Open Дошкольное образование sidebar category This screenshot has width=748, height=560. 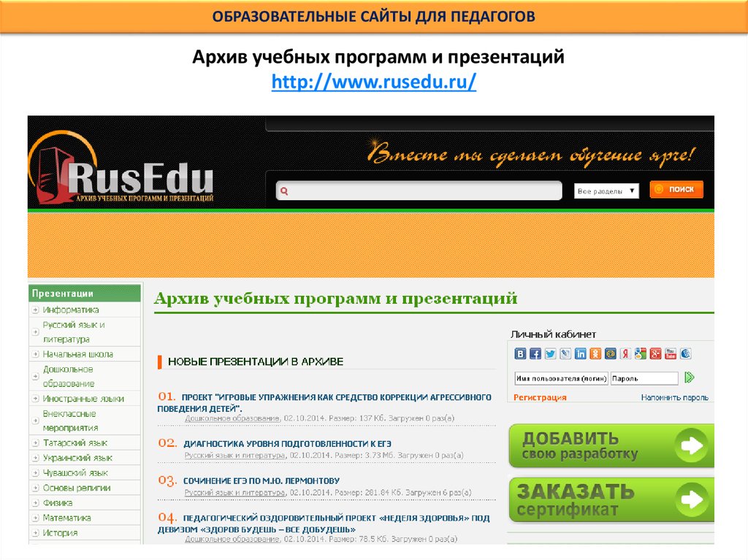click(68, 376)
